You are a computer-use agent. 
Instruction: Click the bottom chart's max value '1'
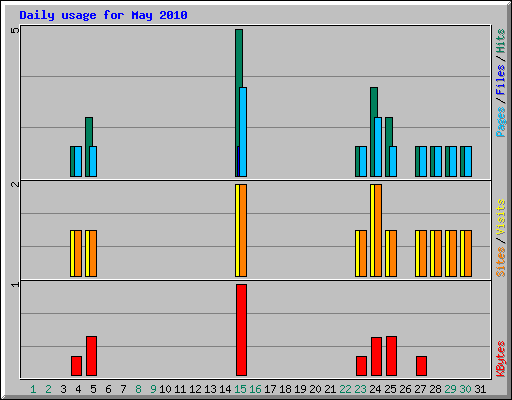pyautogui.click(x=15, y=284)
